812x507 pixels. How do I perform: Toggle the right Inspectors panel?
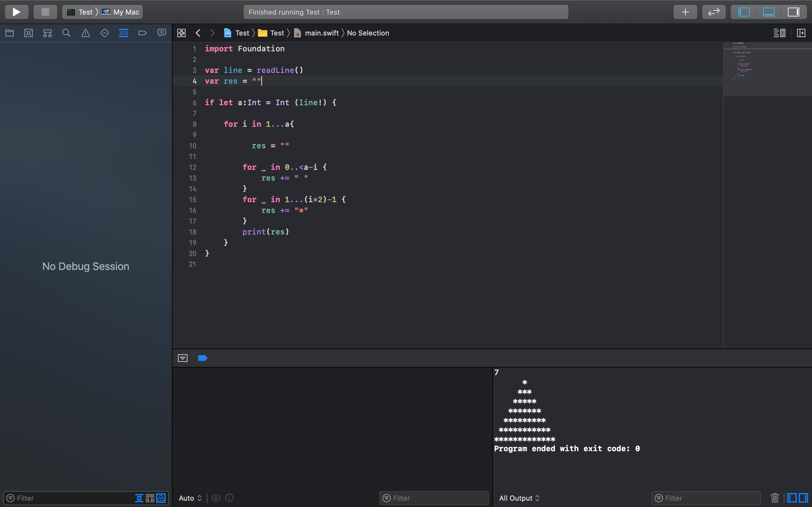793,12
